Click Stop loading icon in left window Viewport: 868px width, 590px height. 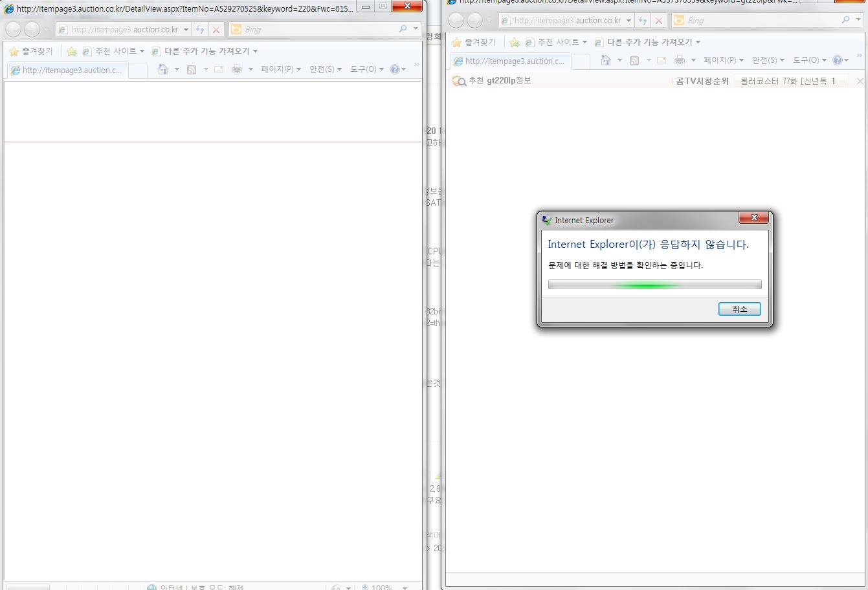(216, 30)
